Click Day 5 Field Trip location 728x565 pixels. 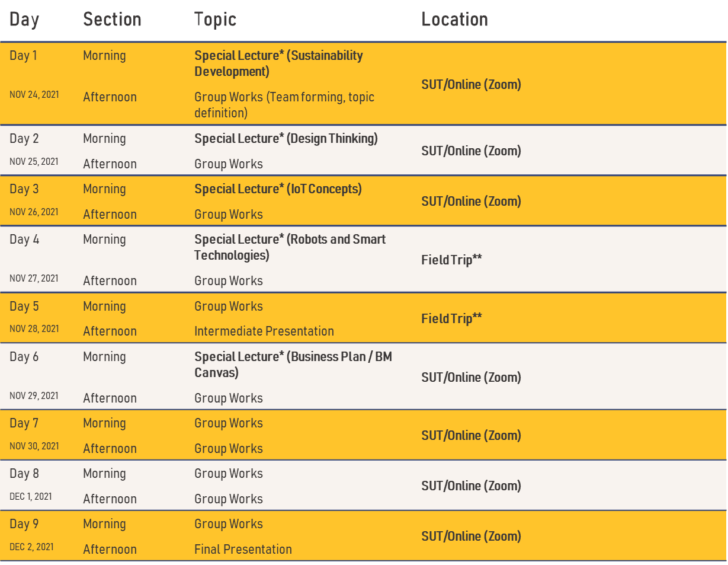coord(451,319)
